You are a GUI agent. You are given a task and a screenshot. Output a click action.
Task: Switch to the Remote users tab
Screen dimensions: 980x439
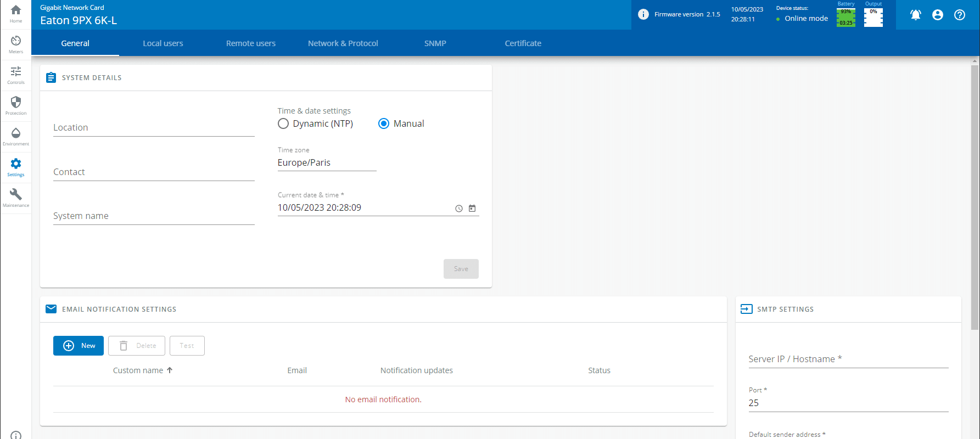point(251,43)
